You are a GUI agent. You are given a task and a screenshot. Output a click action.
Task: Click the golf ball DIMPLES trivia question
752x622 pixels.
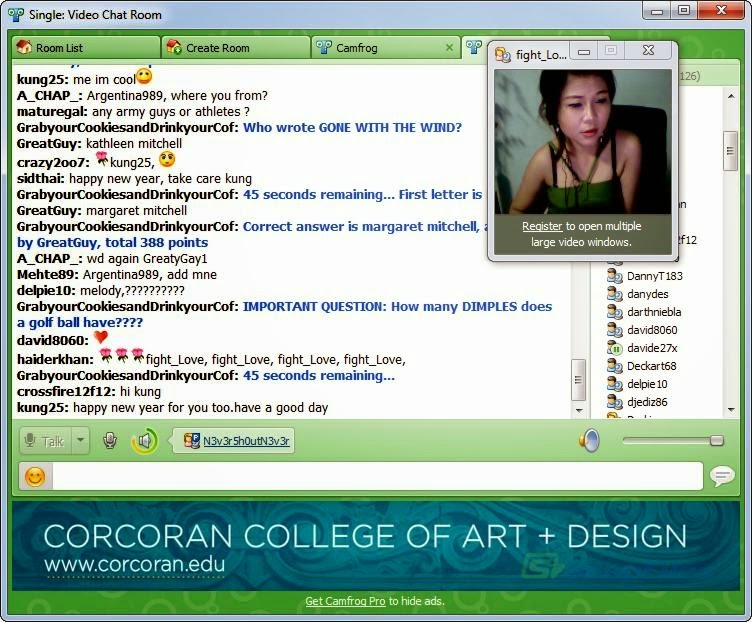tap(284, 314)
